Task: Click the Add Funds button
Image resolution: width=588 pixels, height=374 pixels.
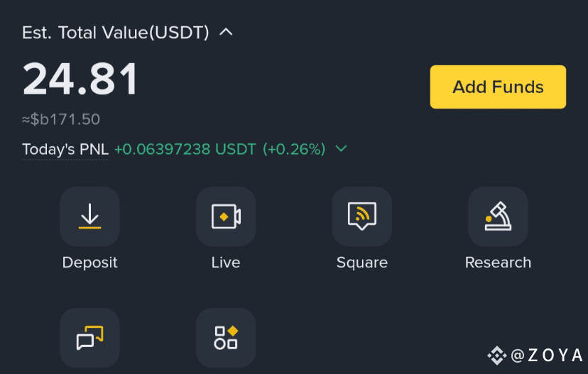Action: click(498, 87)
